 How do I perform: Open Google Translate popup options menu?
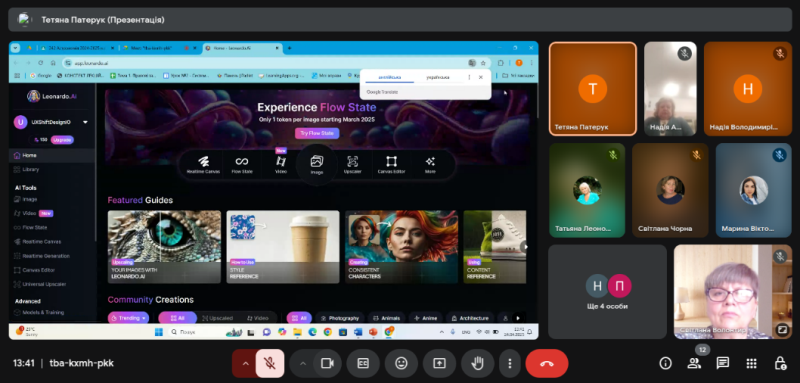point(469,77)
